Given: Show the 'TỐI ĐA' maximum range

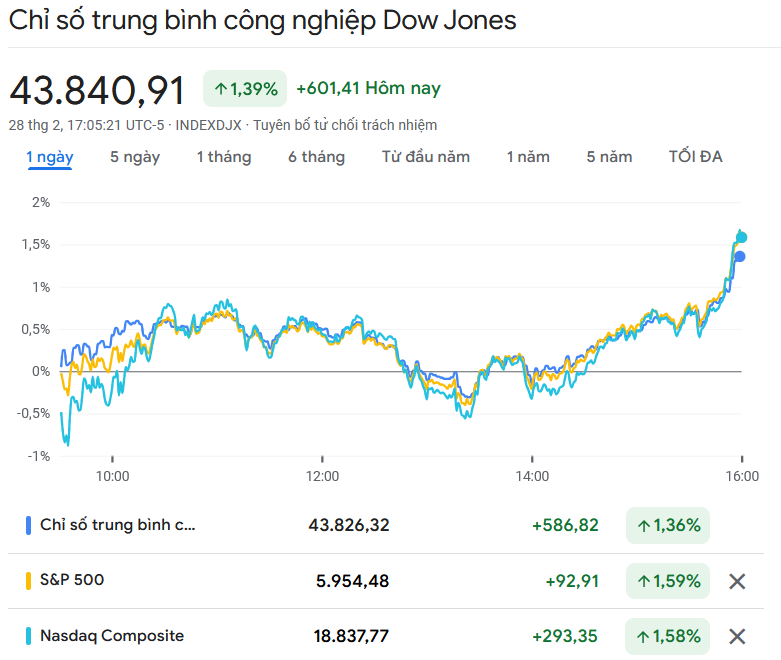Looking at the screenshot, I should 696,157.
